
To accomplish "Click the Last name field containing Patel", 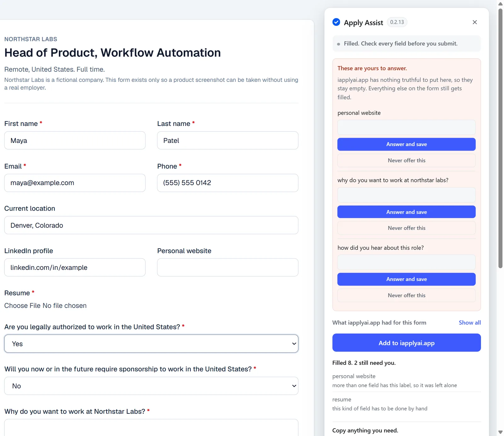I will [228, 140].
